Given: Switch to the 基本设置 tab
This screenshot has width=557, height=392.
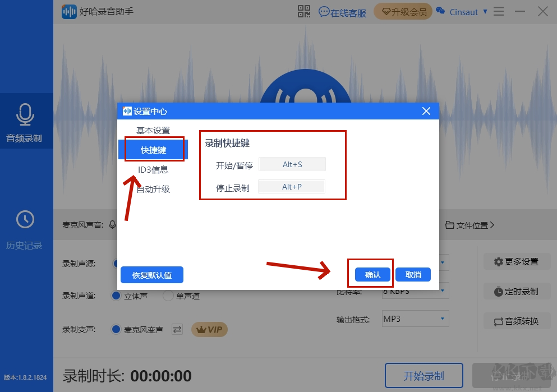Looking at the screenshot, I should 153,130.
